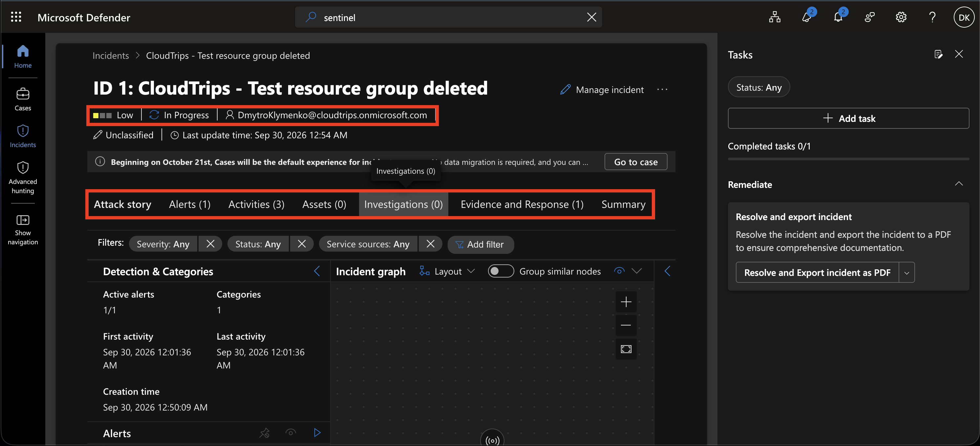This screenshot has height=446, width=980.
Task: Click the play arrow in Alerts section
Action: click(317, 433)
